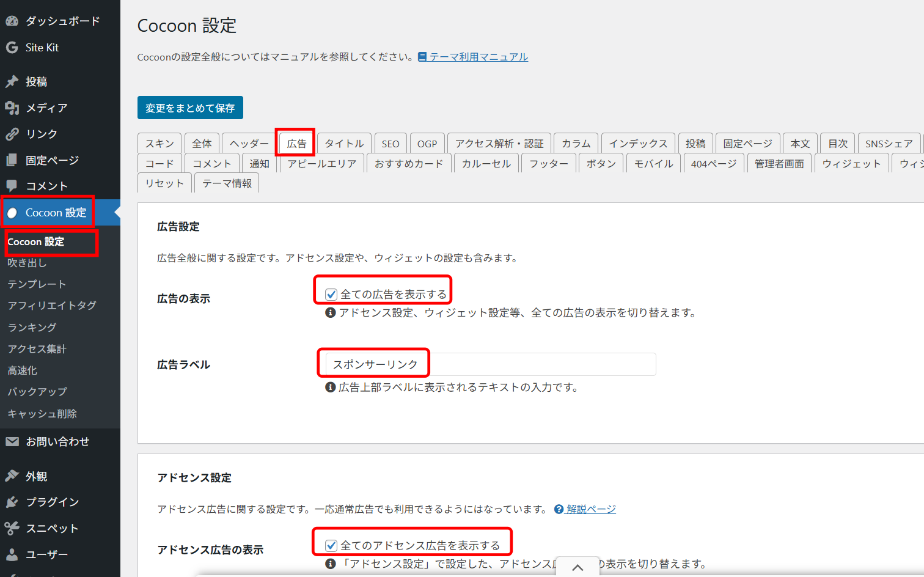The height and width of the screenshot is (577, 924).
Task: Open the 吹き出し submenu item
Action: (x=27, y=263)
